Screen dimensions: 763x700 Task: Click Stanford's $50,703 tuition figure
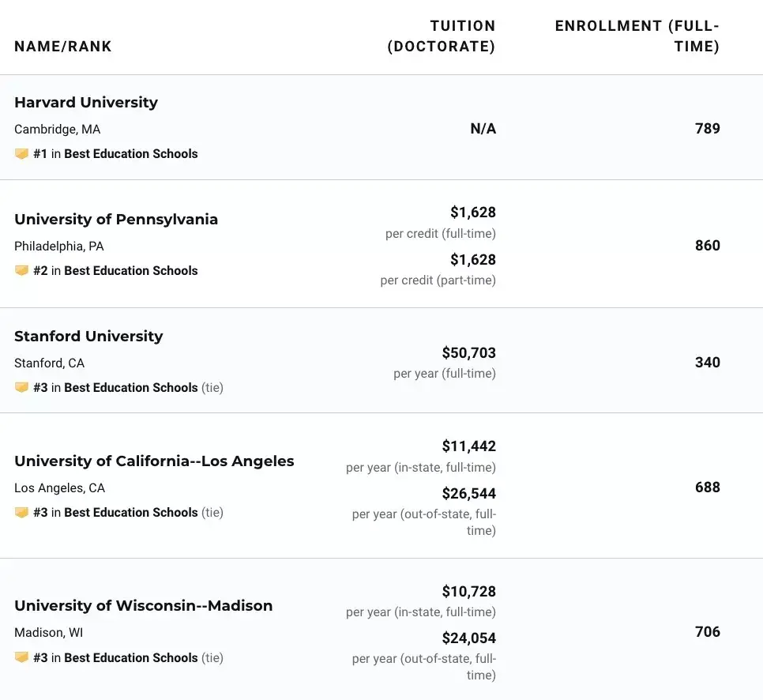pyautogui.click(x=469, y=353)
